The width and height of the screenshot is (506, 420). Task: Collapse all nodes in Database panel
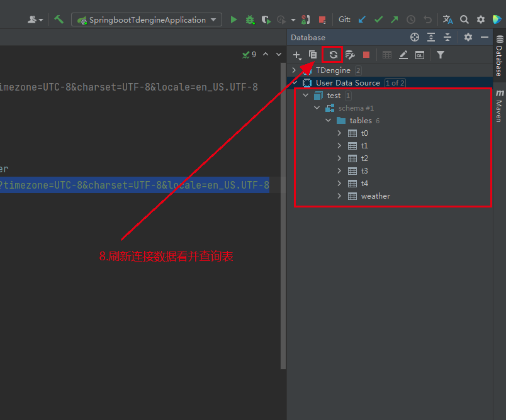point(446,37)
